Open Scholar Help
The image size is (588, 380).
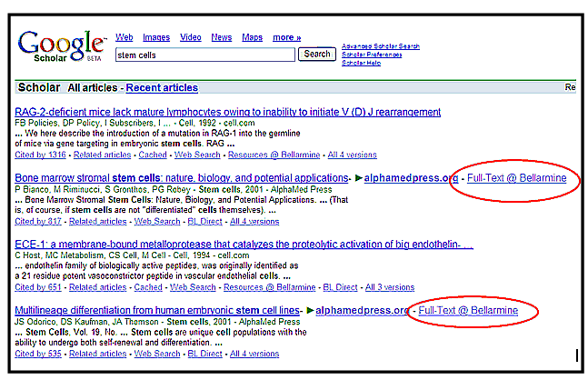361,63
